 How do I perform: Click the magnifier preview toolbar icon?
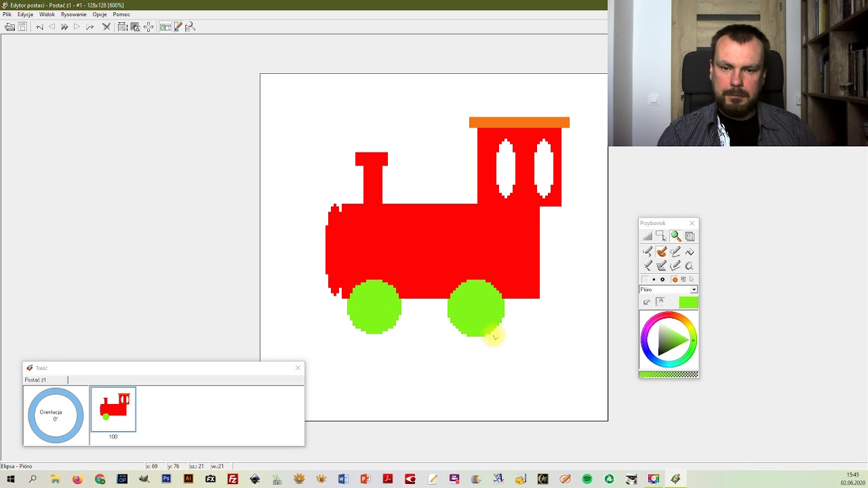tap(190, 27)
